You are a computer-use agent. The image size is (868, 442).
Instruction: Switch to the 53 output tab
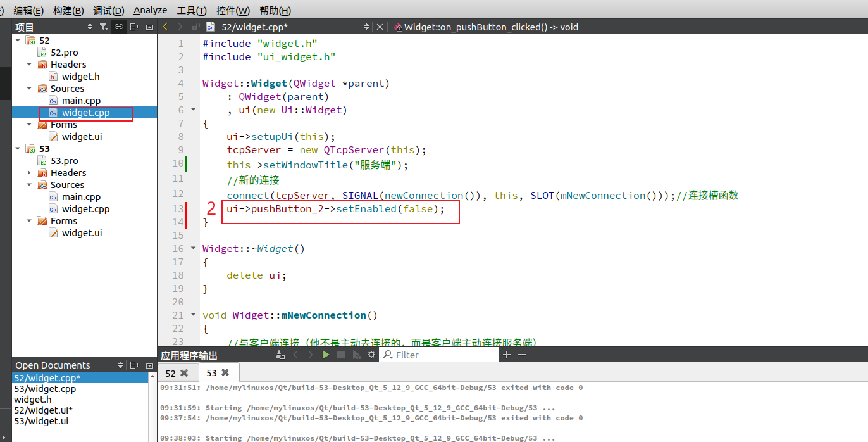[211, 373]
